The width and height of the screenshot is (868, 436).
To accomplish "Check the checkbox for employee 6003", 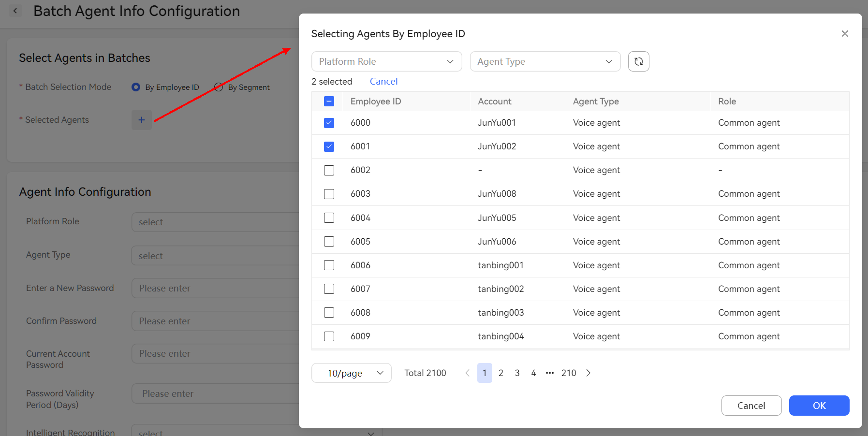I will [329, 194].
